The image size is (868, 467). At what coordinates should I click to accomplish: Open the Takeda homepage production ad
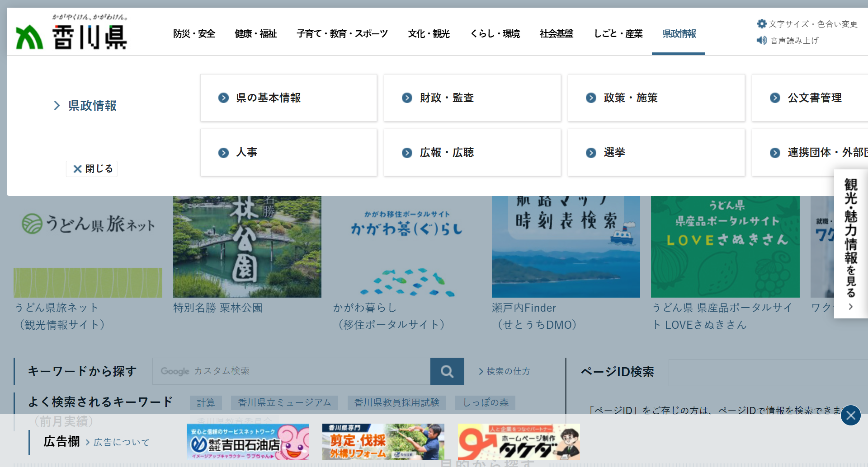[519, 442]
